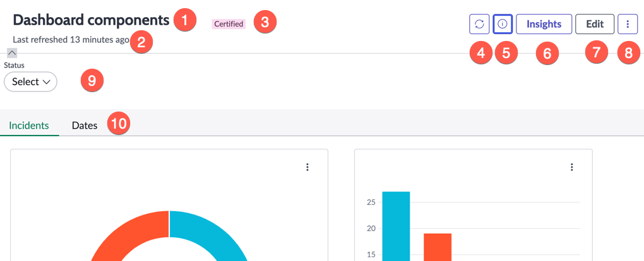Open bar chart widget options menu
This screenshot has width=644, height=261.
click(x=572, y=167)
